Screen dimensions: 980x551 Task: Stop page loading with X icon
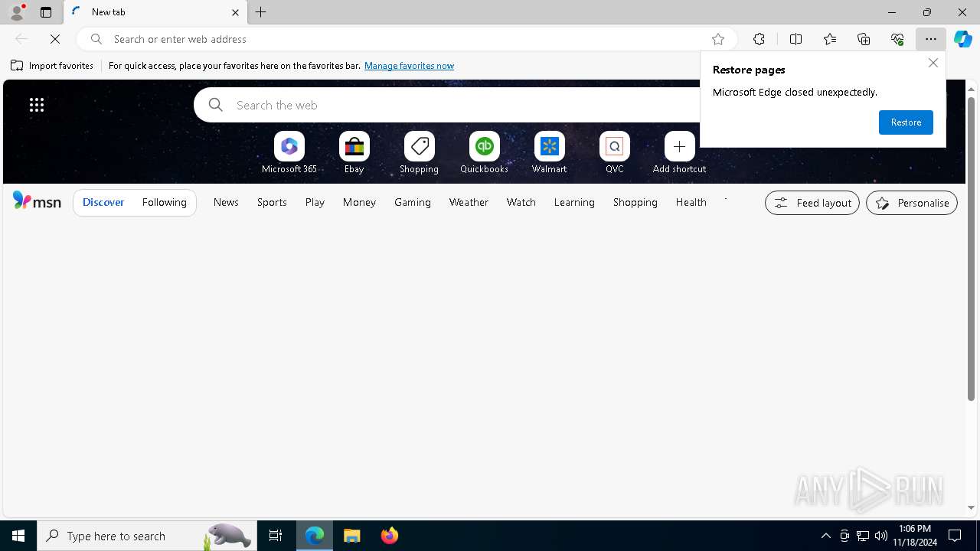point(55,39)
